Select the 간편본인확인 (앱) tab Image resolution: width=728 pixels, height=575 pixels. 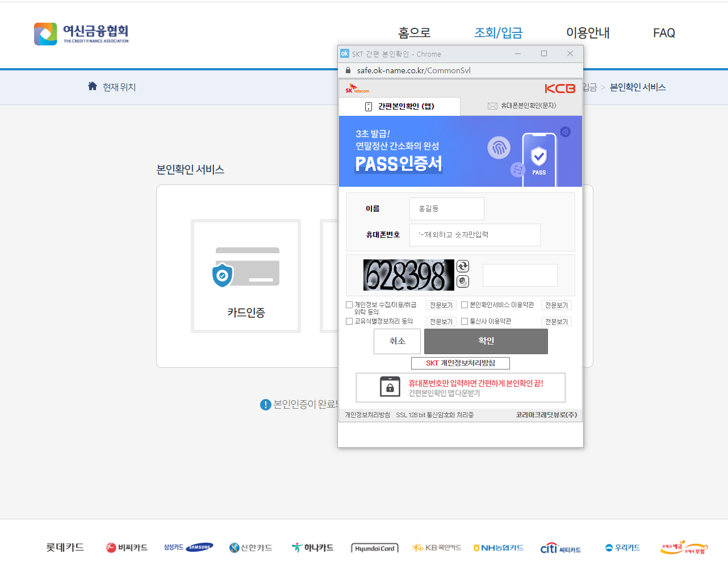(399, 106)
